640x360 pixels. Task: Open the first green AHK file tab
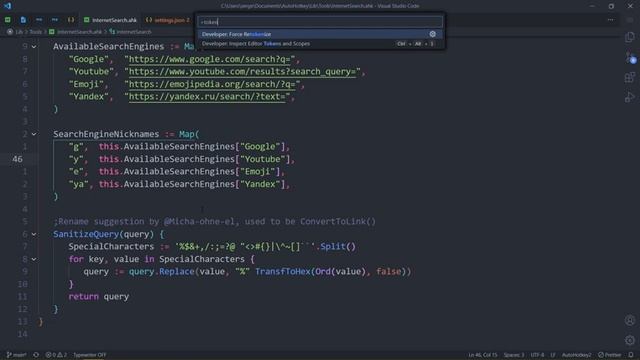pyautogui.click(x=8, y=20)
